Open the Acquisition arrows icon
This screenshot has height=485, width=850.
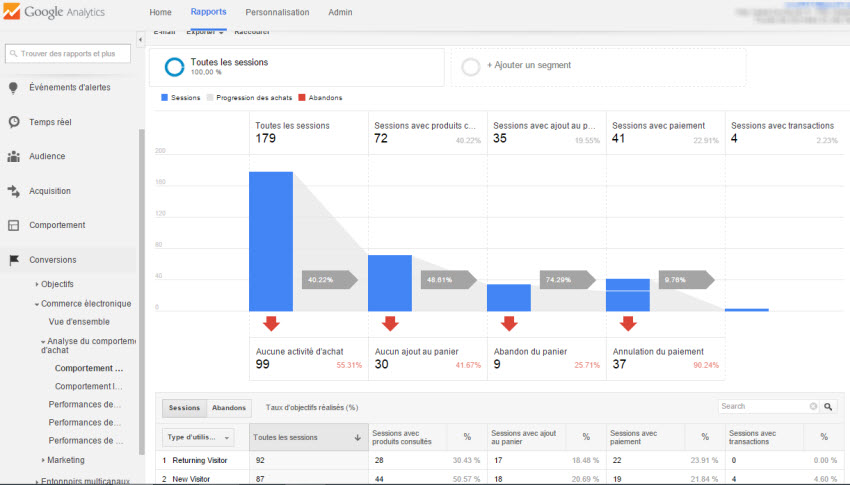click(x=14, y=191)
